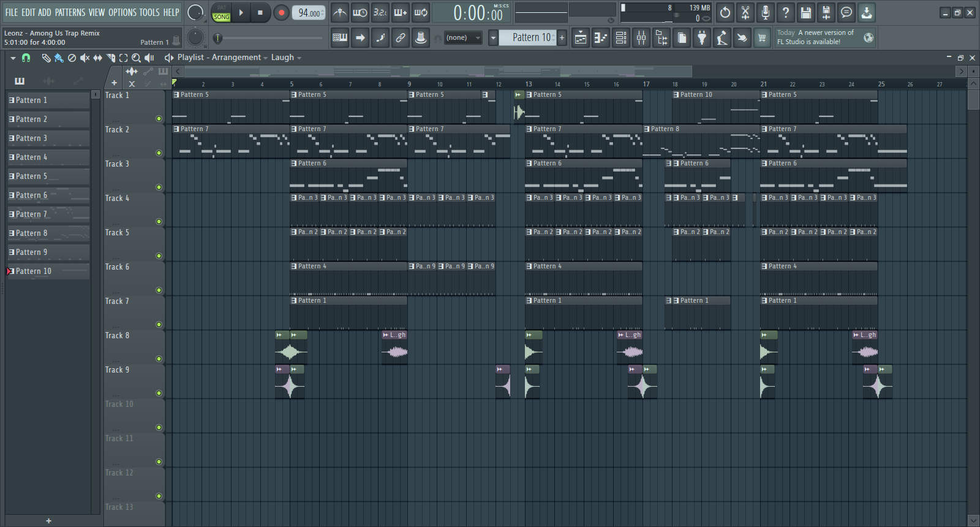The height and width of the screenshot is (527, 980).
Task: Open the EDIT menu
Action: click(28, 12)
